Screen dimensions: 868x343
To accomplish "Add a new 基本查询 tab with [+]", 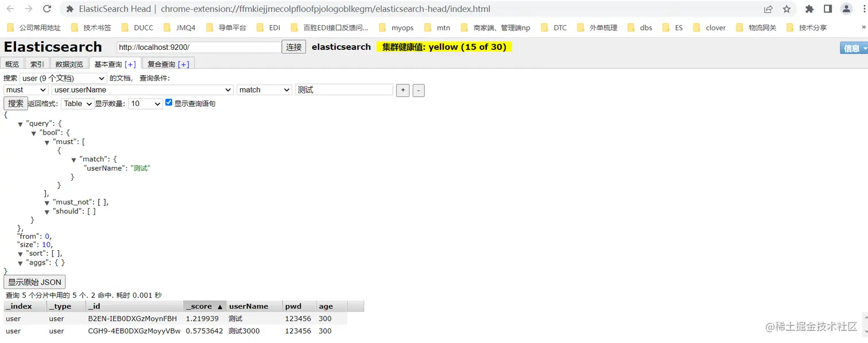I will point(130,64).
